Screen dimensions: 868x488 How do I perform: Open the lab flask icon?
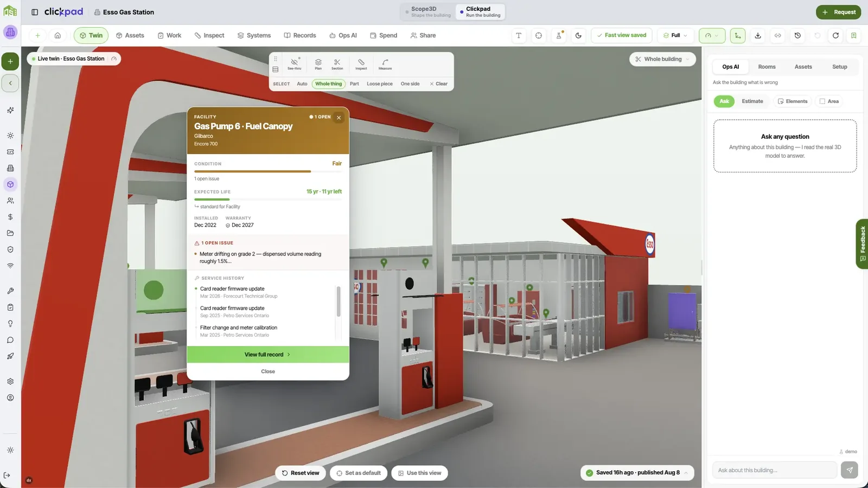pos(559,35)
